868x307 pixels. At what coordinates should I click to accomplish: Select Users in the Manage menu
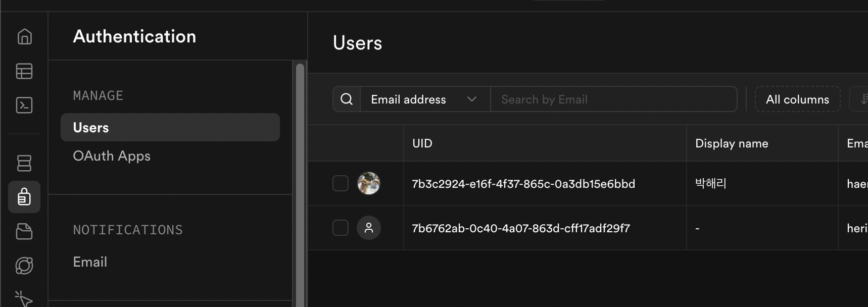pyautogui.click(x=170, y=128)
